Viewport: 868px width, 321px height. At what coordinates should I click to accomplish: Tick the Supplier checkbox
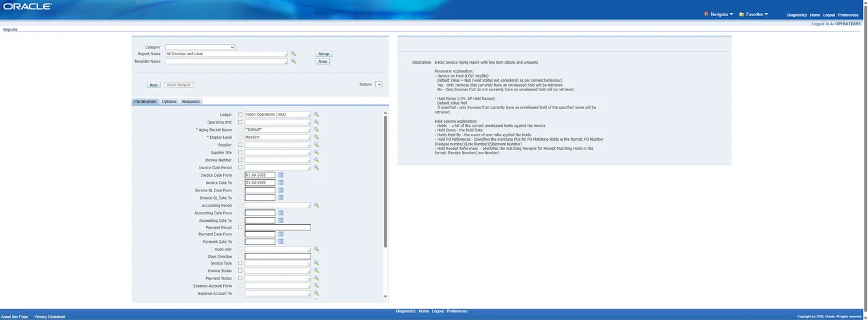click(x=240, y=145)
